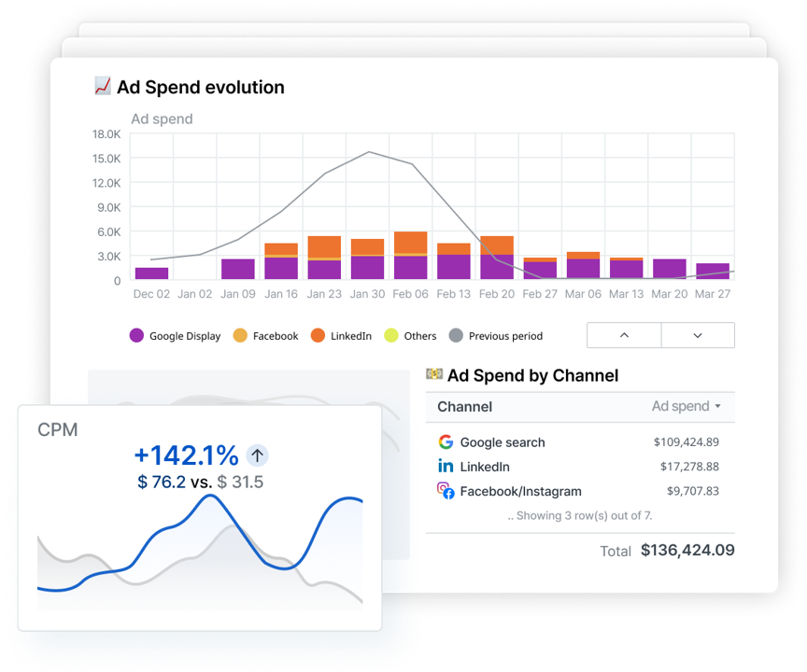
Task: Click the Ad Spend by Channel abacus icon
Action: (434, 374)
